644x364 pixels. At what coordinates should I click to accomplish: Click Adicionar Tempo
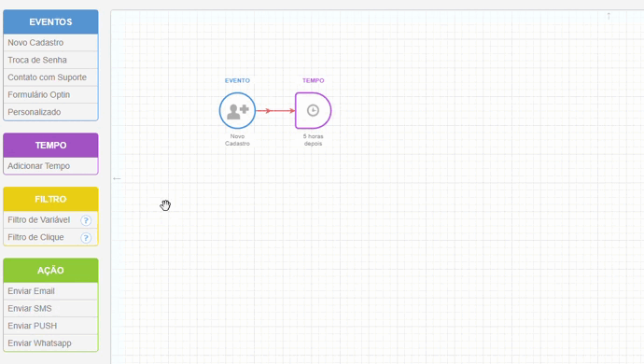coord(50,166)
